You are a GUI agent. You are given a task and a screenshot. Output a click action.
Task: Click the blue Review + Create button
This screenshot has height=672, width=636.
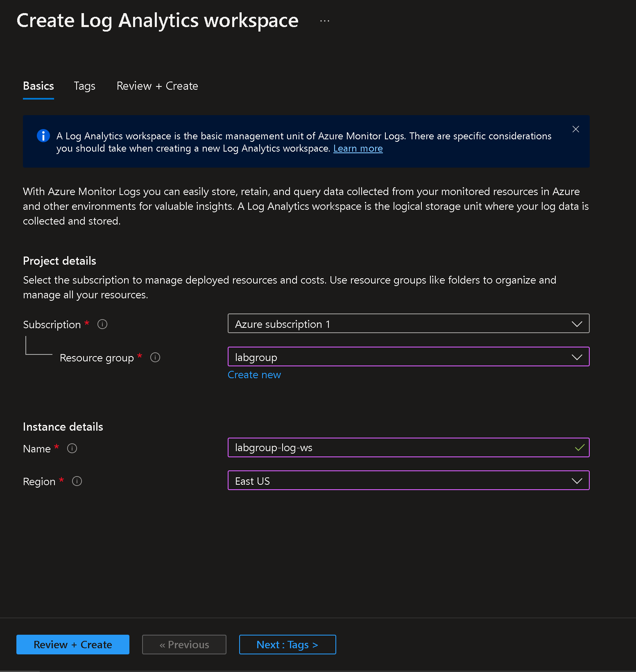73,645
